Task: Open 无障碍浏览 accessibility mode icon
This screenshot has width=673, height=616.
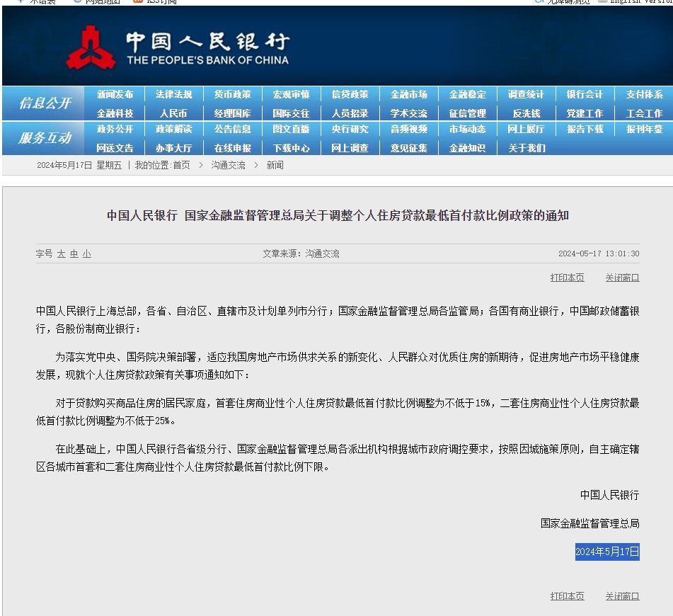Action: 540,2
